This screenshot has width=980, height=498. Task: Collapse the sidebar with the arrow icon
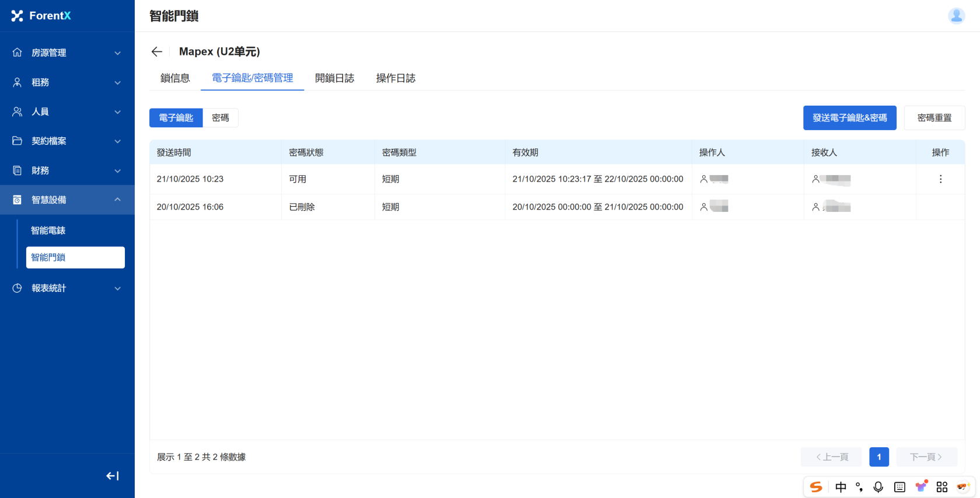[x=113, y=476]
